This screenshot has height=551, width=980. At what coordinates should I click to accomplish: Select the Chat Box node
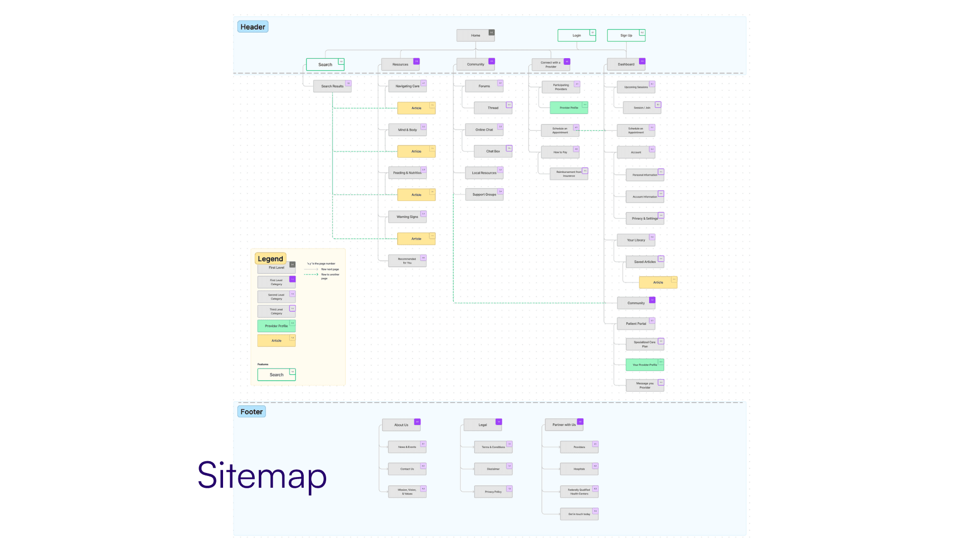(x=493, y=151)
